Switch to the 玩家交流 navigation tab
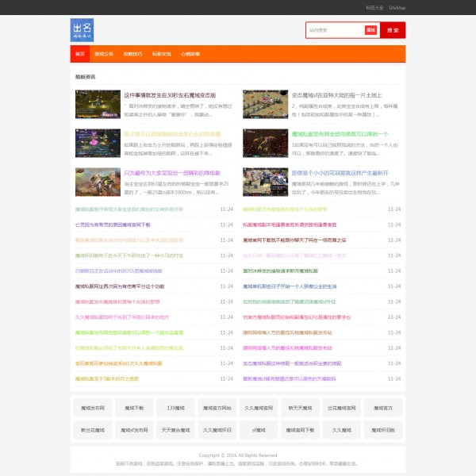 pos(162,54)
